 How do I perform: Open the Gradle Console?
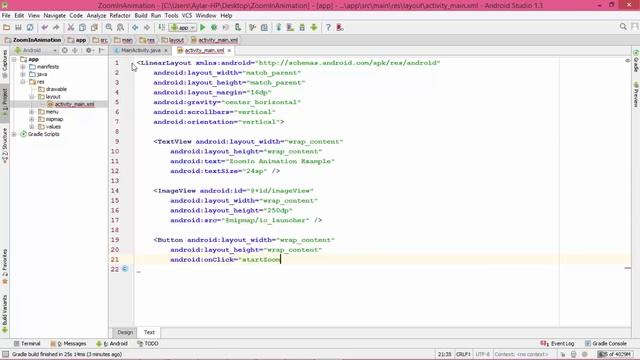[606, 344]
